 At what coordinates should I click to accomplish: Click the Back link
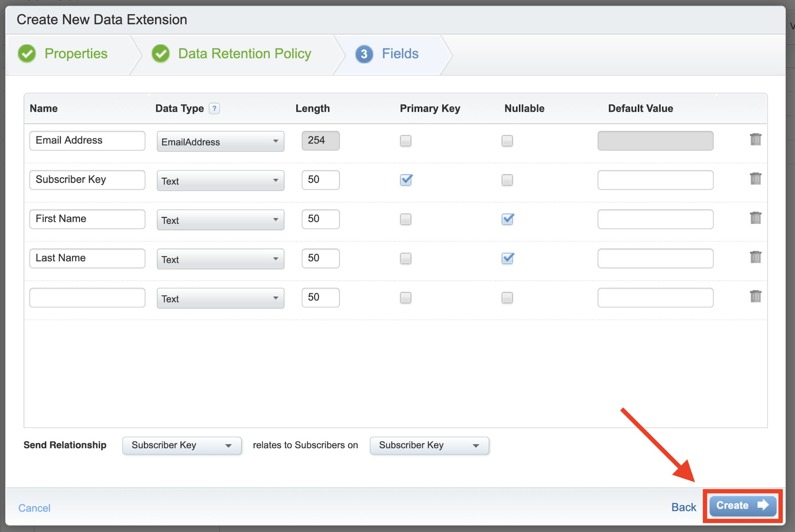(x=684, y=507)
